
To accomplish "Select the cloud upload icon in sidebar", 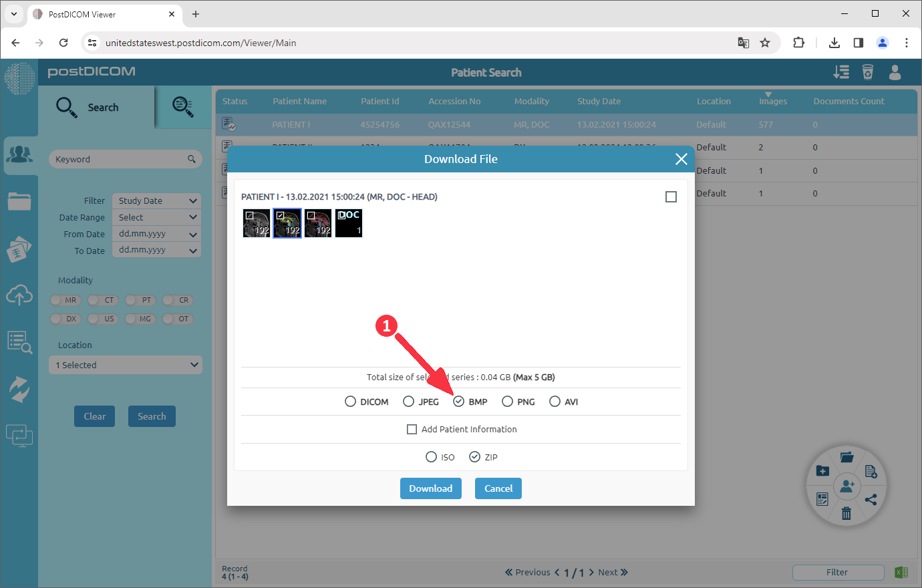I will click(x=20, y=295).
